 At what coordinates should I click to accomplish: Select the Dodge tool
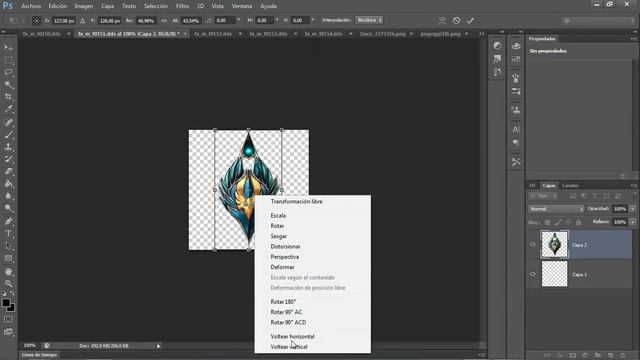click(x=8, y=208)
